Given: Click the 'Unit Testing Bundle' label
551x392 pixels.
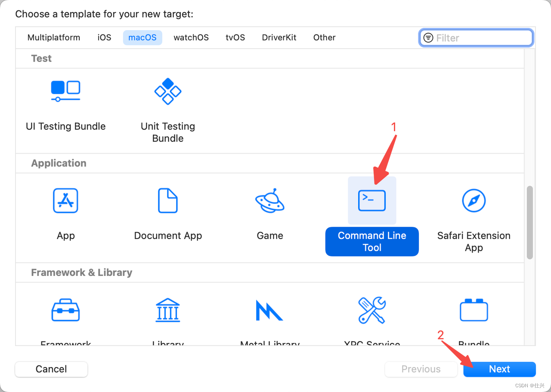Looking at the screenshot, I should (x=168, y=132).
